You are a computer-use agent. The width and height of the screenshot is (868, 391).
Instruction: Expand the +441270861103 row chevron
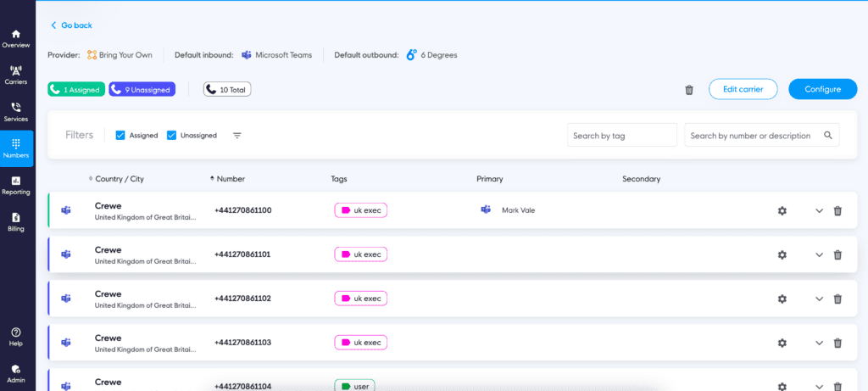[820, 343]
